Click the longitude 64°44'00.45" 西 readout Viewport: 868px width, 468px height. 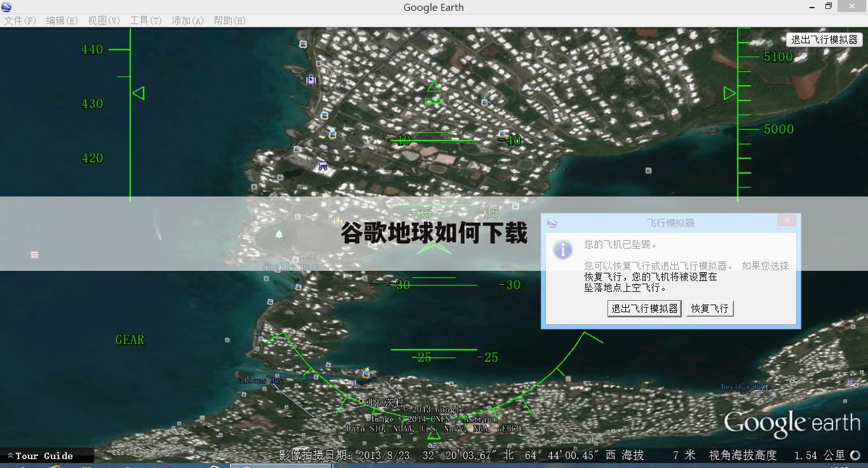pos(570,455)
